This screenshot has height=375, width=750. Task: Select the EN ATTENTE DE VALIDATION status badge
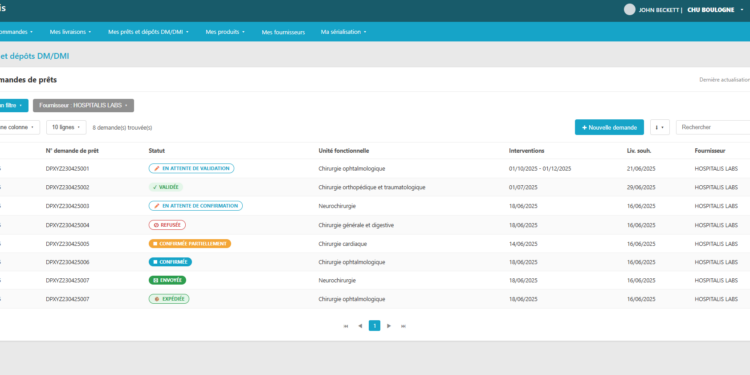191,168
